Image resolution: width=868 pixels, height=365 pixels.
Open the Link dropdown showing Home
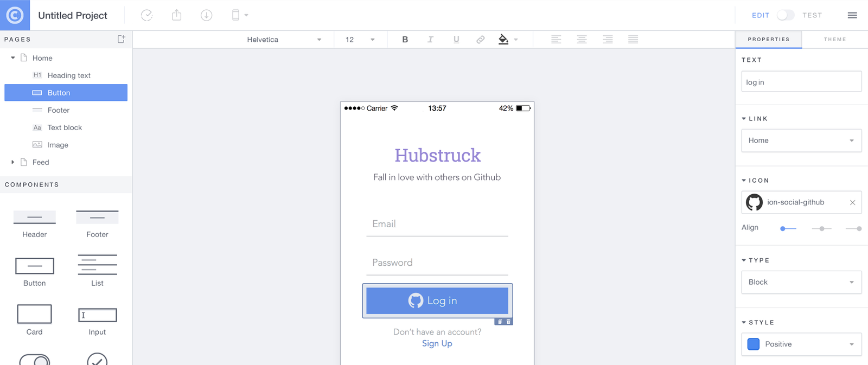click(x=801, y=140)
